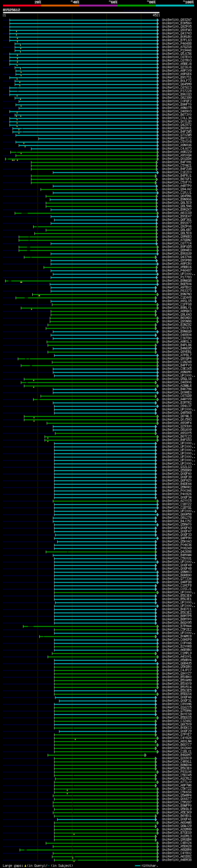Select UniRef100_Q43744 label
The width and height of the screenshot is (197, 868).
177,257
